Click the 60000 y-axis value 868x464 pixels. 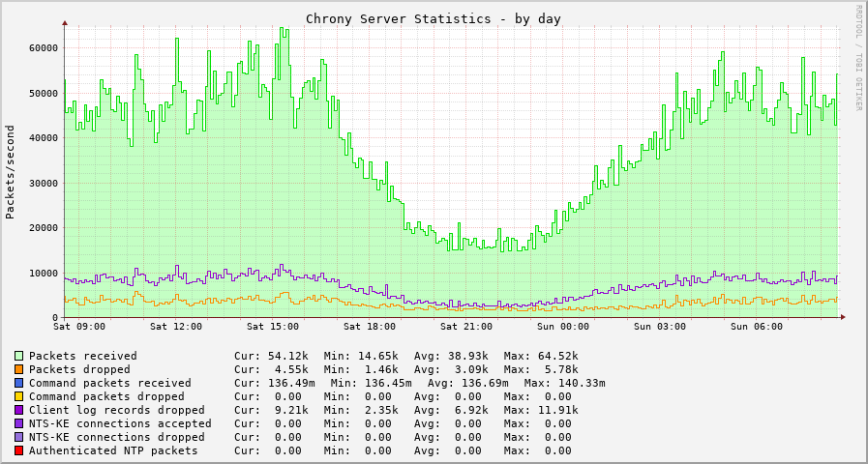(43, 48)
